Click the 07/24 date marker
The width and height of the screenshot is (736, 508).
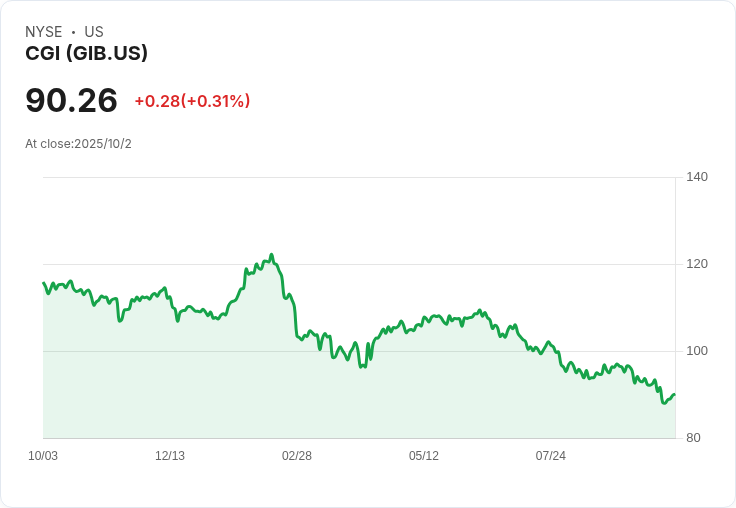pyautogui.click(x=551, y=456)
